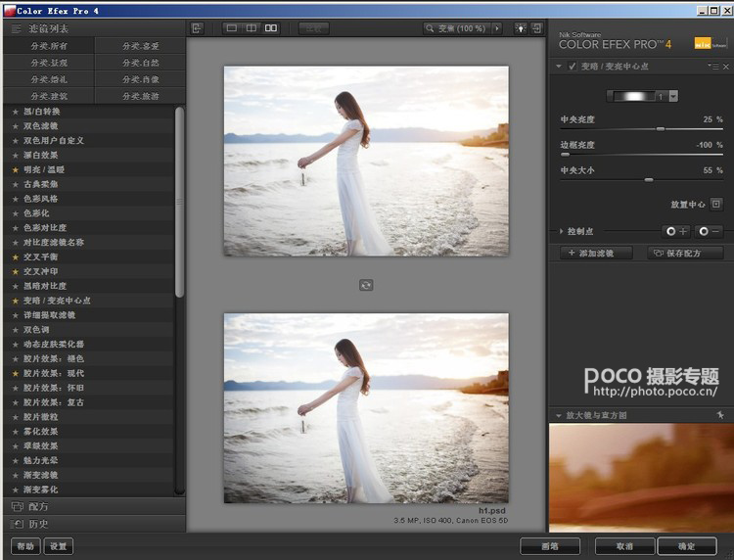Click the 边框亮度 slider handle
Viewport: 734px width, 560px height.
(565, 154)
